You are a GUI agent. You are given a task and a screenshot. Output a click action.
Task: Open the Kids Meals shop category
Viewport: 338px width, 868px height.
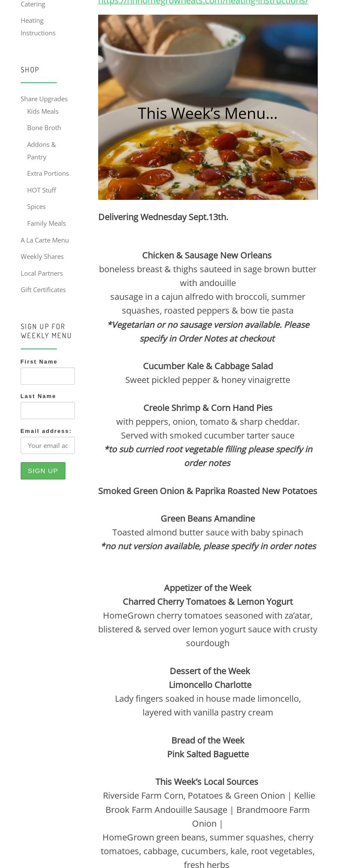pos(43,111)
